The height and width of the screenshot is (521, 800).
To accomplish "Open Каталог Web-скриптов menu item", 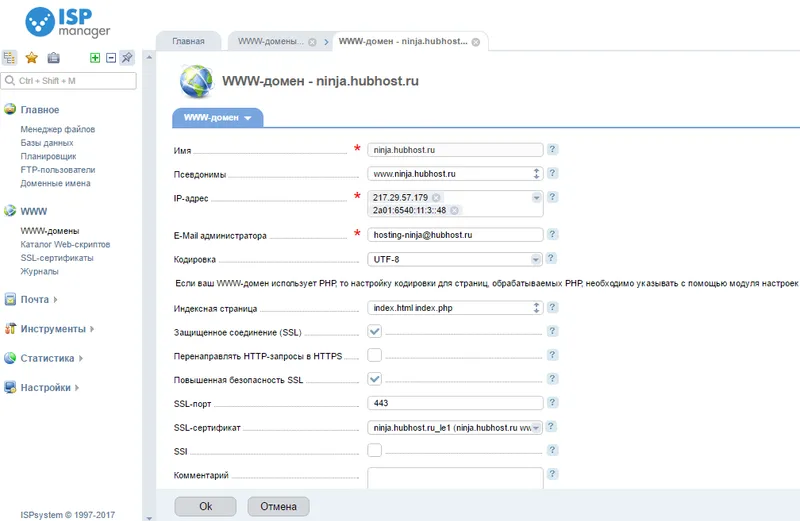I will pos(65,244).
